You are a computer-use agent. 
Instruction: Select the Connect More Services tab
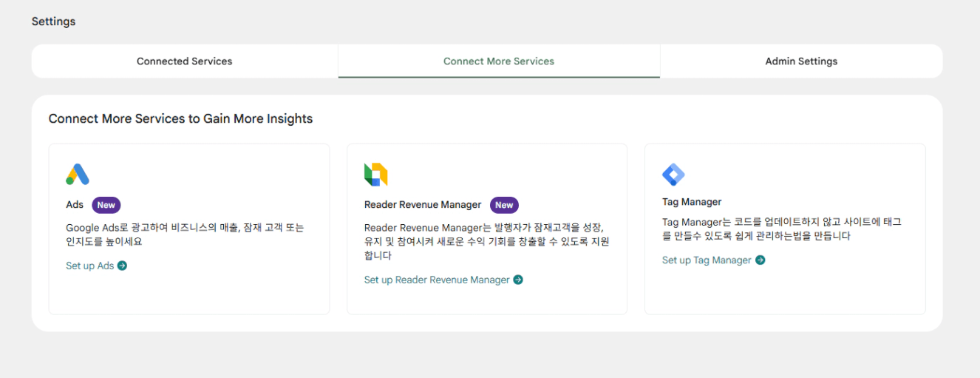coord(499,61)
